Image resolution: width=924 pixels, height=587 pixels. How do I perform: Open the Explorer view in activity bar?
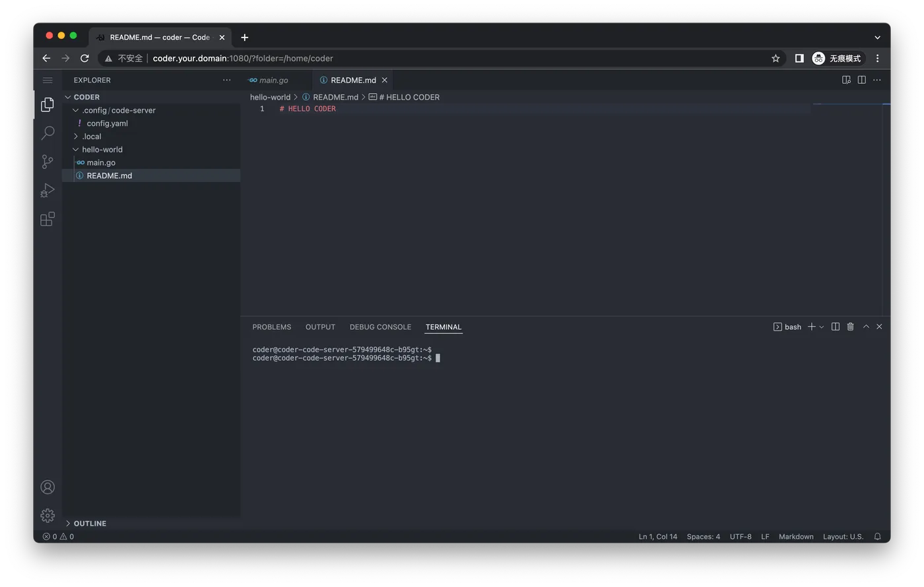tap(48, 104)
